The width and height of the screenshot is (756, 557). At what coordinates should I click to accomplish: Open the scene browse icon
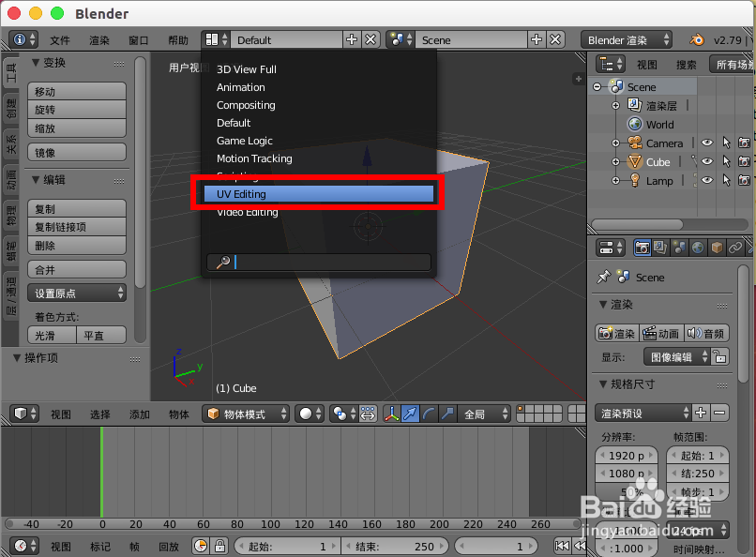[x=401, y=39]
